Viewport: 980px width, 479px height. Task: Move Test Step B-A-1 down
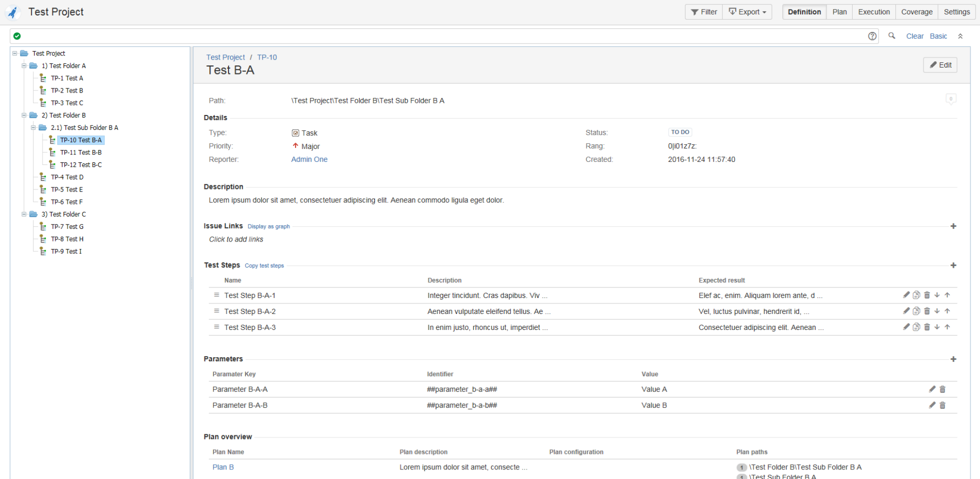937,295
